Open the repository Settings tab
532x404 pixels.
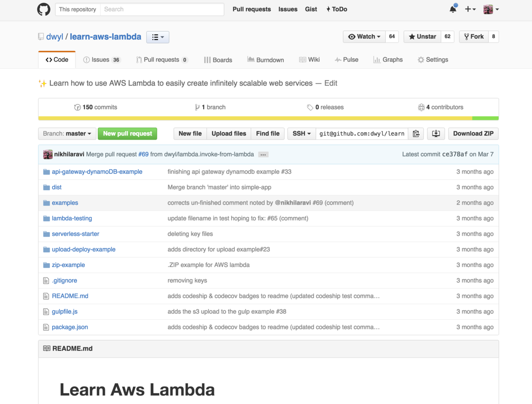pos(433,60)
